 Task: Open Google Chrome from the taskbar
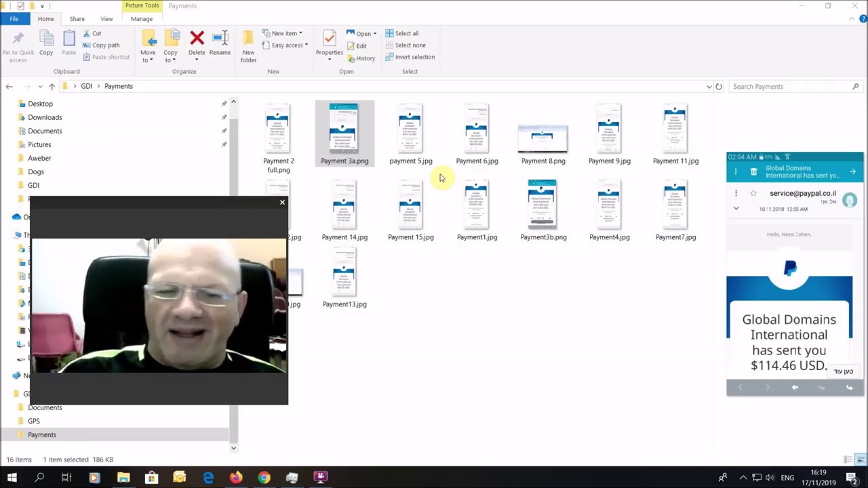pos(264,478)
